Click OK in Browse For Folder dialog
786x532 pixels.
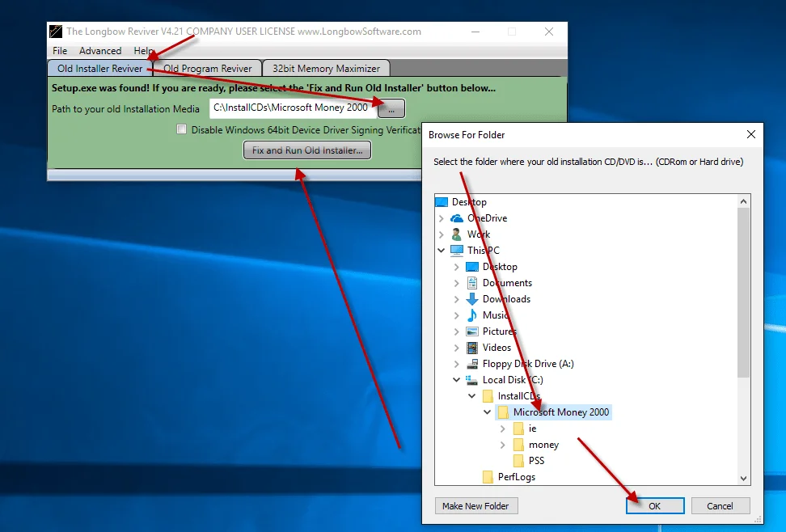[x=655, y=506]
